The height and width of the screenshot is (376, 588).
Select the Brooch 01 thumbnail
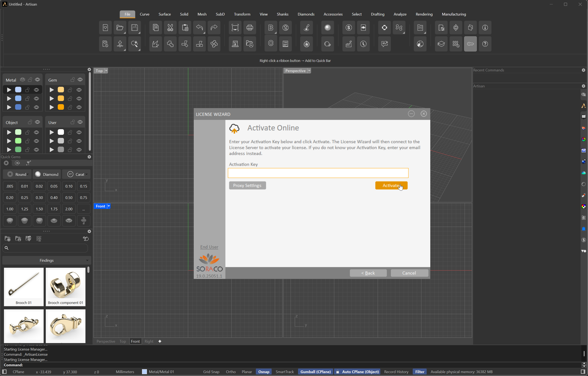[x=24, y=287]
